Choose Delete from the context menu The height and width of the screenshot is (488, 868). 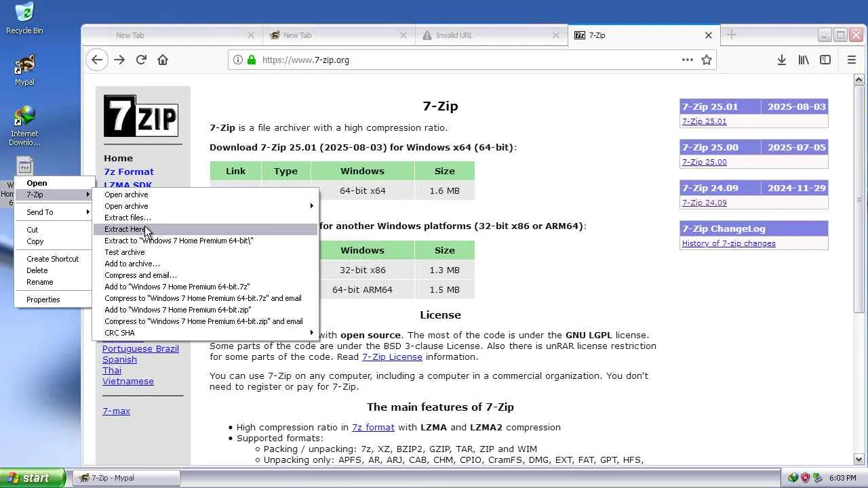54,270
